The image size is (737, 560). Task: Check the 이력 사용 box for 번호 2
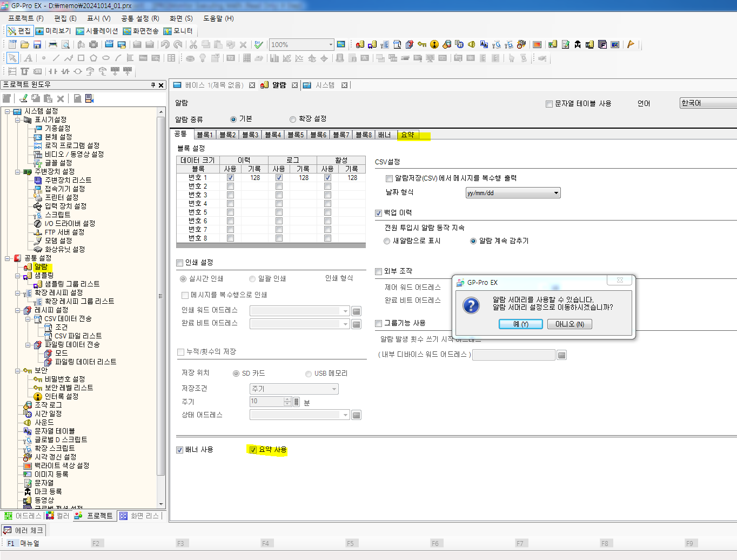(230, 186)
